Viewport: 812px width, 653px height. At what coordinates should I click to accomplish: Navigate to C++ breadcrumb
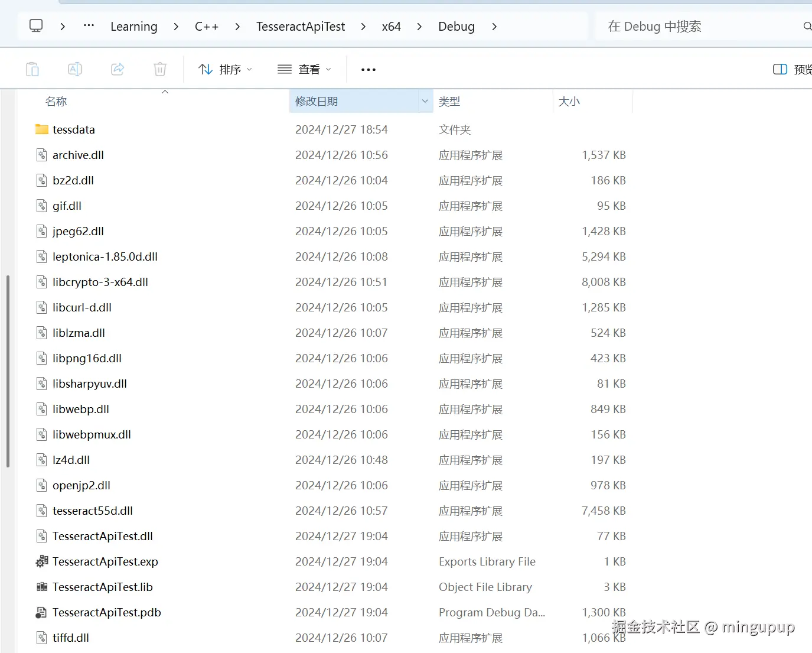pyautogui.click(x=207, y=27)
